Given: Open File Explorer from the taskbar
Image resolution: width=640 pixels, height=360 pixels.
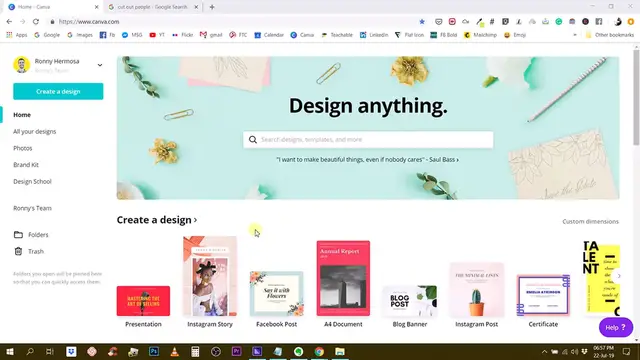Looking at the screenshot, I should tap(340, 351).
